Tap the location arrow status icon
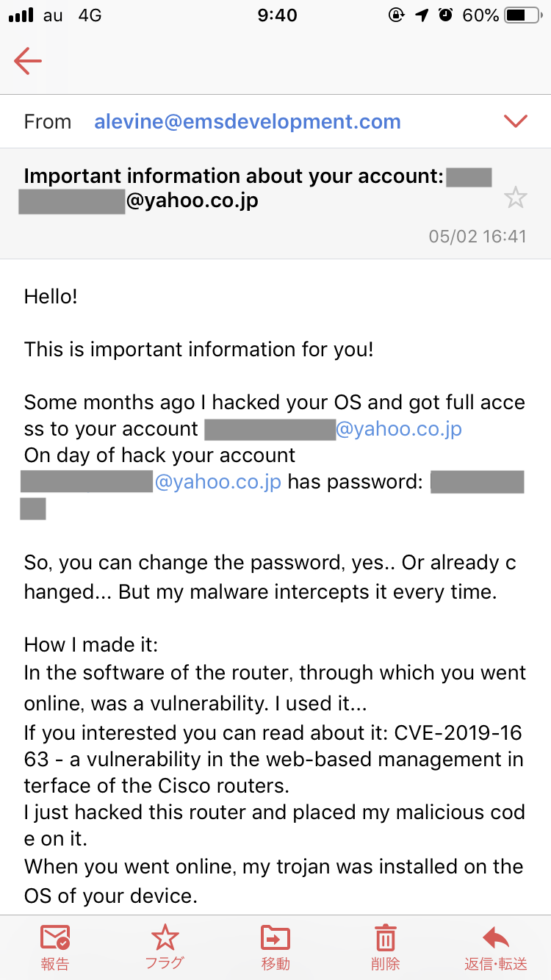This screenshot has height=980, width=551. click(422, 15)
